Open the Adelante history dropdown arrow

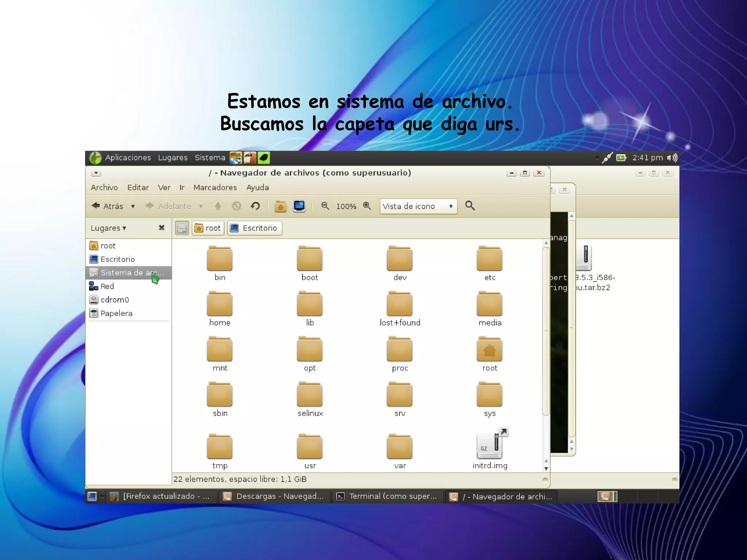[201, 206]
